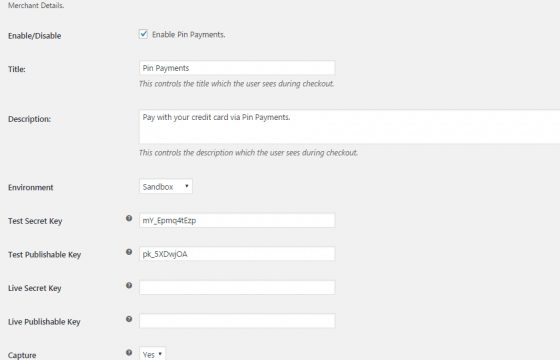This screenshot has width=560, height=360.
Task: Click help icon beside Test Publishable Key
Action: point(129,252)
